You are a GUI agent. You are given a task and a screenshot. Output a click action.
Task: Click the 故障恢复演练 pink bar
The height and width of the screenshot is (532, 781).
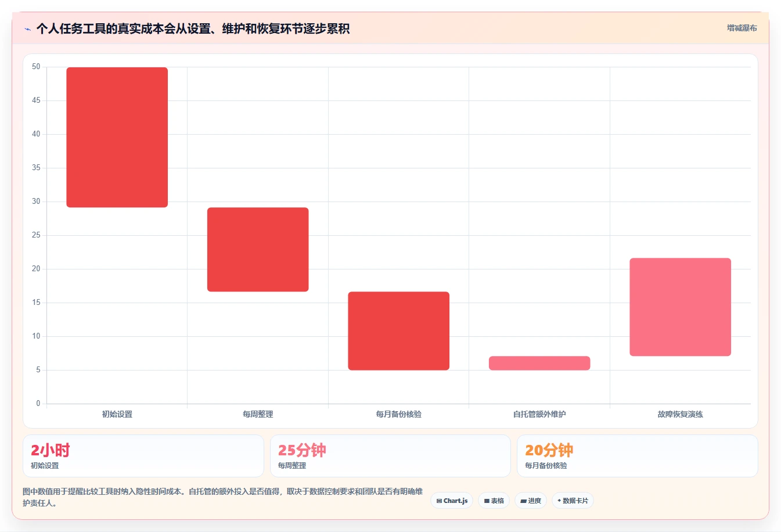coord(681,307)
